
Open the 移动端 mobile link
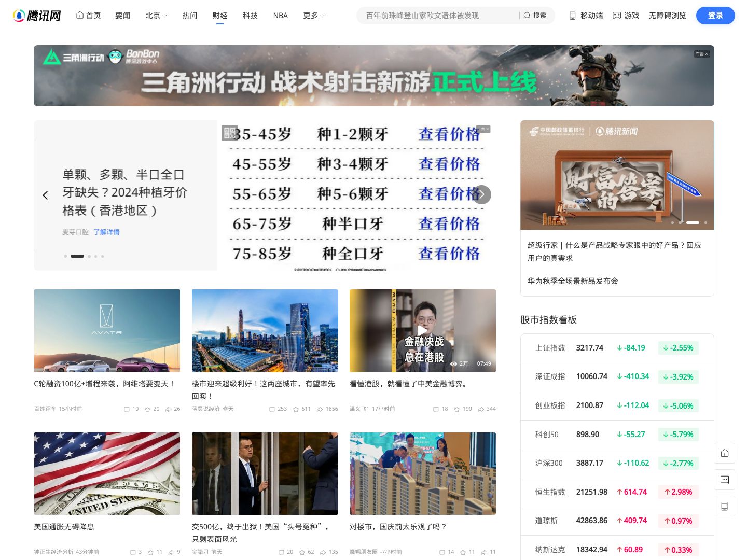tap(586, 16)
